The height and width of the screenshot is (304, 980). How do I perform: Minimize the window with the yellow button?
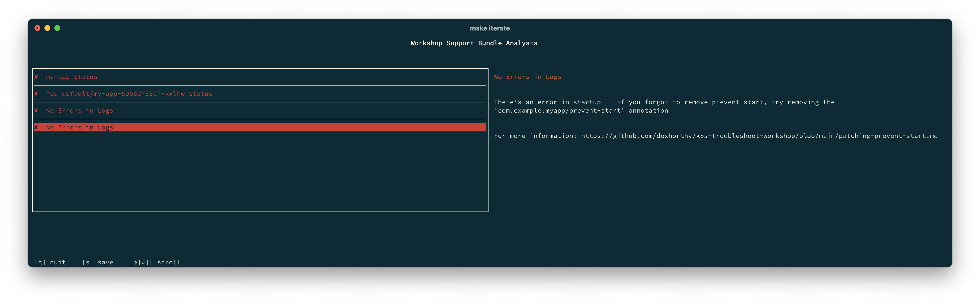click(47, 28)
